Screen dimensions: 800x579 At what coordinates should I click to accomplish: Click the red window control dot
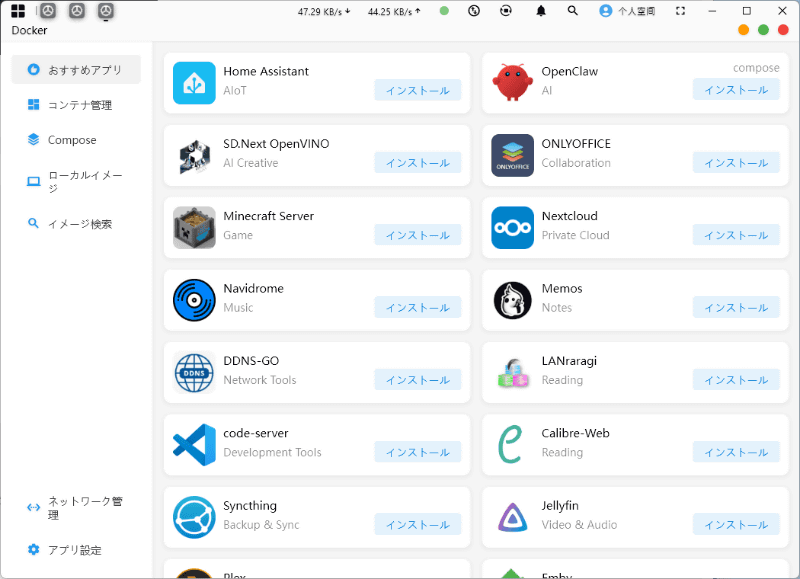click(x=783, y=30)
